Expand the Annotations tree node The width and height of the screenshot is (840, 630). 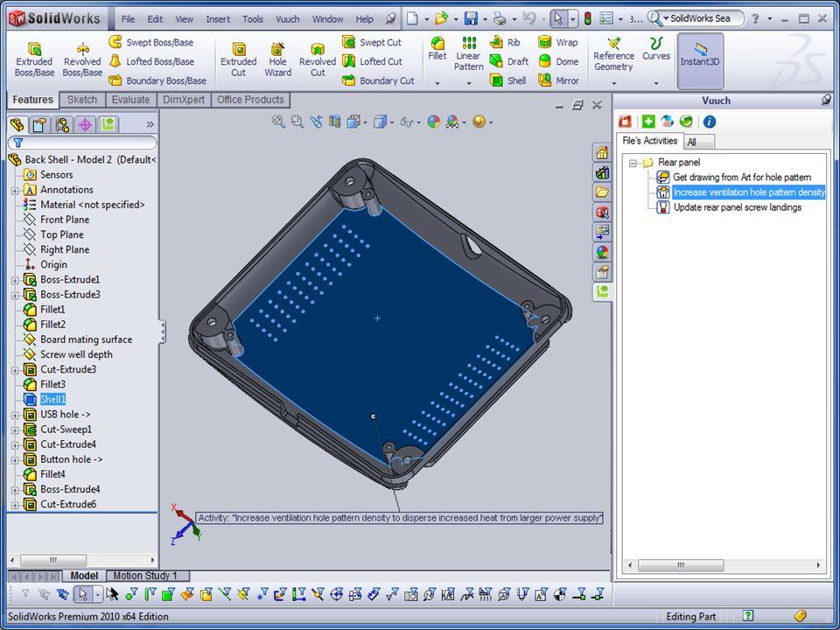tap(15, 190)
